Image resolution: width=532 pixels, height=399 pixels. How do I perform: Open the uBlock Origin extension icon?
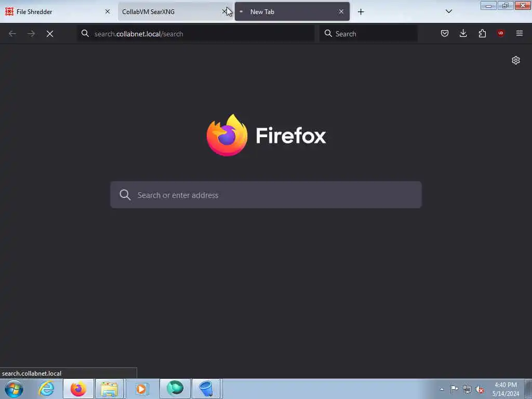[x=500, y=33]
